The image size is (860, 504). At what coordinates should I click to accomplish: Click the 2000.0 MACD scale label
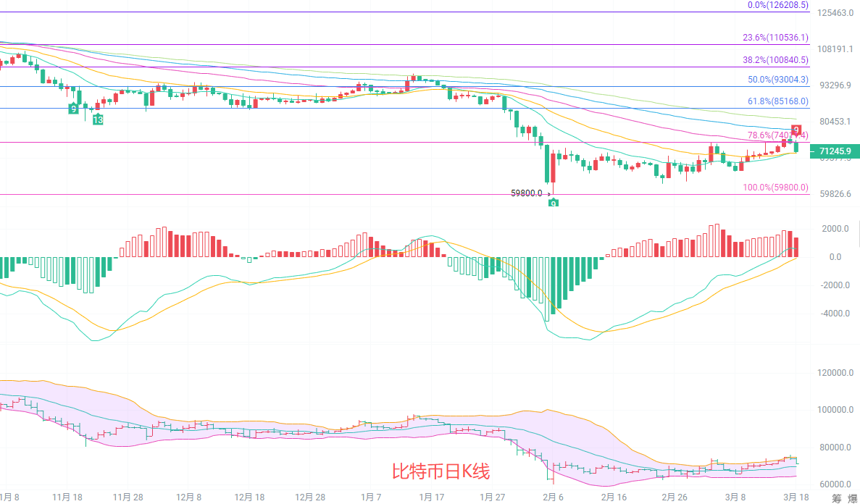pyautogui.click(x=835, y=229)
